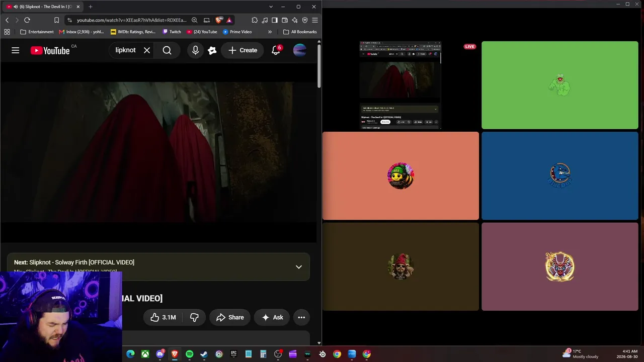Open YouTube notifications bell
644x362 pixels.
tap(276, 50)
